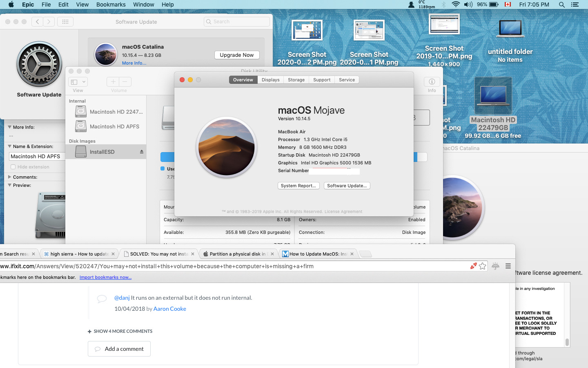Click the Software Update gear icon

39,64
